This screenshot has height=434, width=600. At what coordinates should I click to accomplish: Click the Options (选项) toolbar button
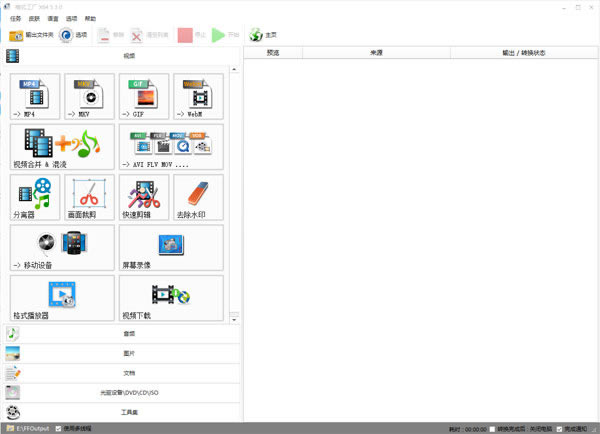click(74, 35)
